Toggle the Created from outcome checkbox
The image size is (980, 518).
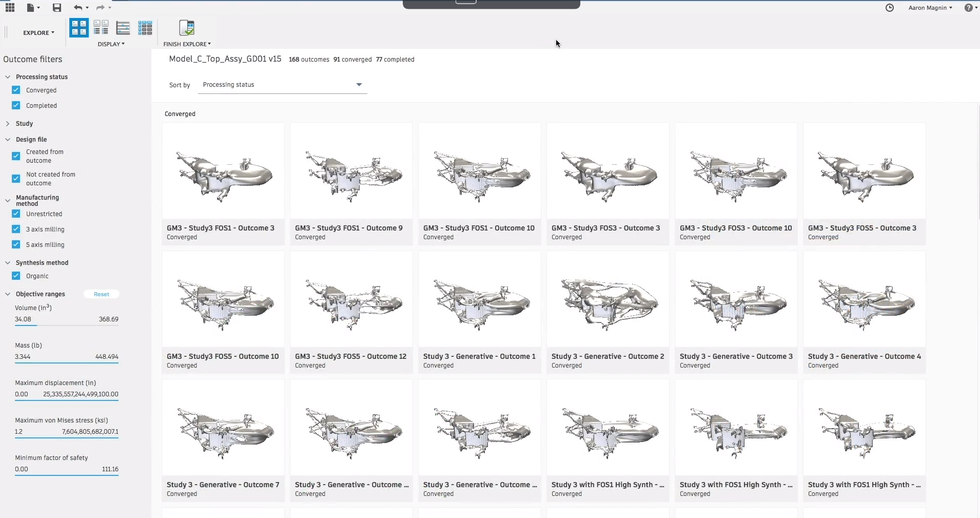(x=16, y=156)
